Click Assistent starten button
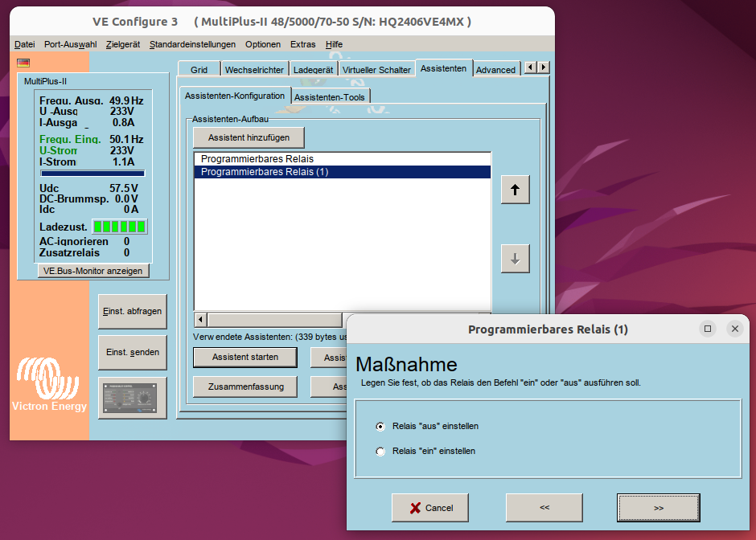 click(245, 357)
